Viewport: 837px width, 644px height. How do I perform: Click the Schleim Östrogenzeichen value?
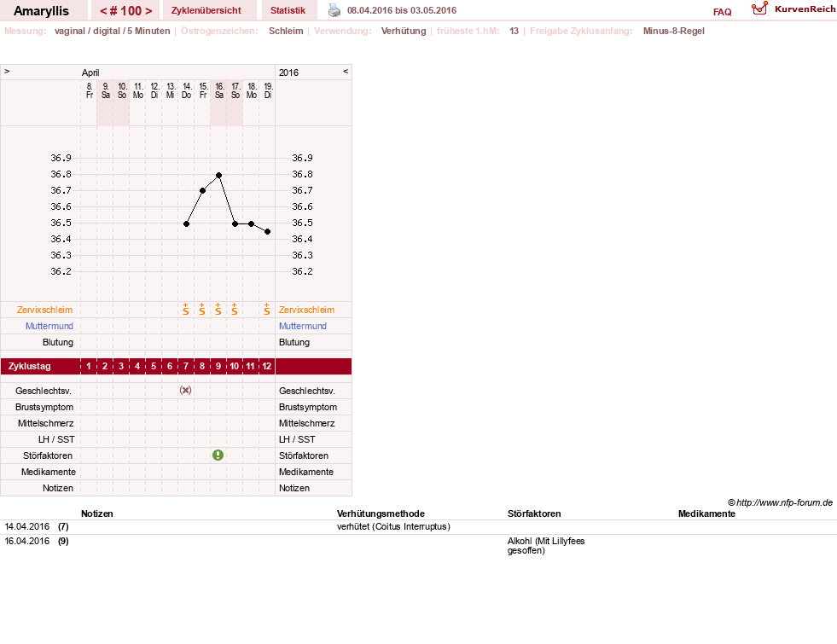pos(286,31)
